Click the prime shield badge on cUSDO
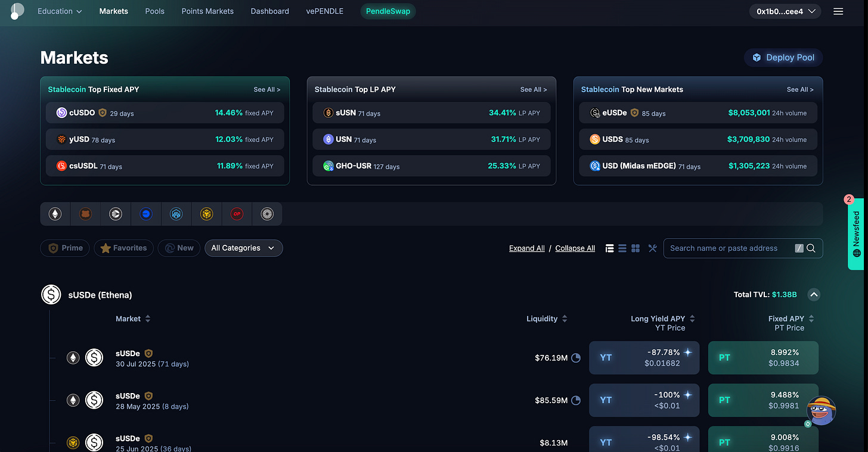The image size is (868, 452). point(103,113)
